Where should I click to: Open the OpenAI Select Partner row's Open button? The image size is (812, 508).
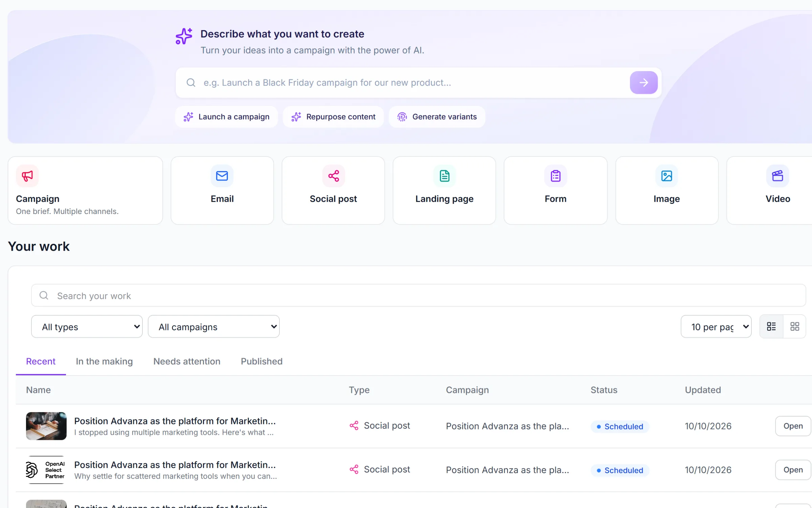793,470
